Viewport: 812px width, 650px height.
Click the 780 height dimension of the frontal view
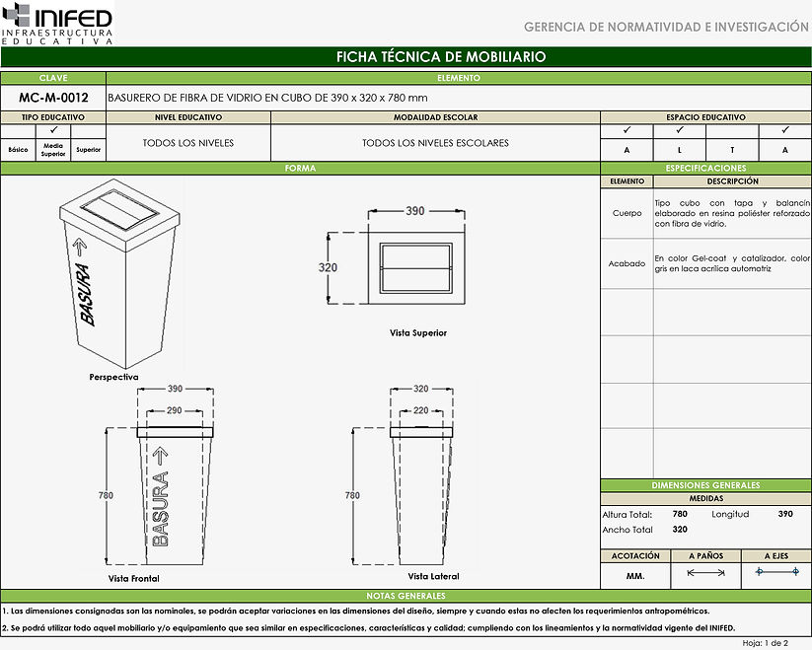click(106, 495)
